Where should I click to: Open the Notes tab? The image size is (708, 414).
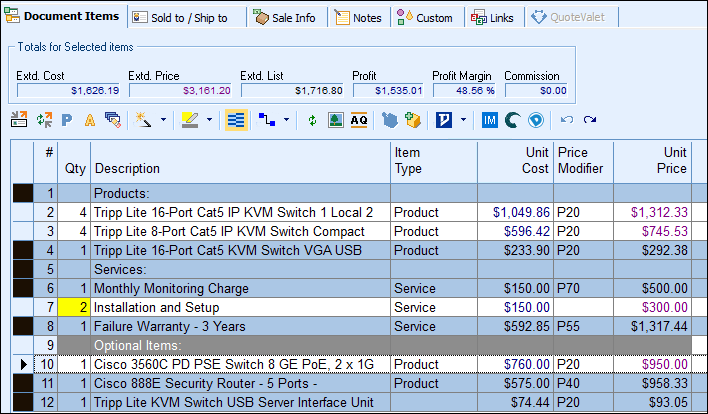tap(359, 18)
